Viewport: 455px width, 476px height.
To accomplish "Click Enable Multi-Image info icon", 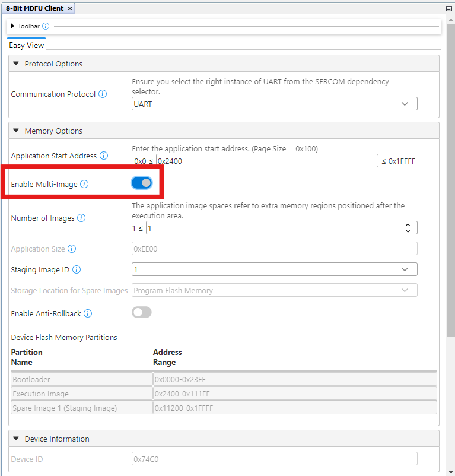I will click(x=84, y=185).
